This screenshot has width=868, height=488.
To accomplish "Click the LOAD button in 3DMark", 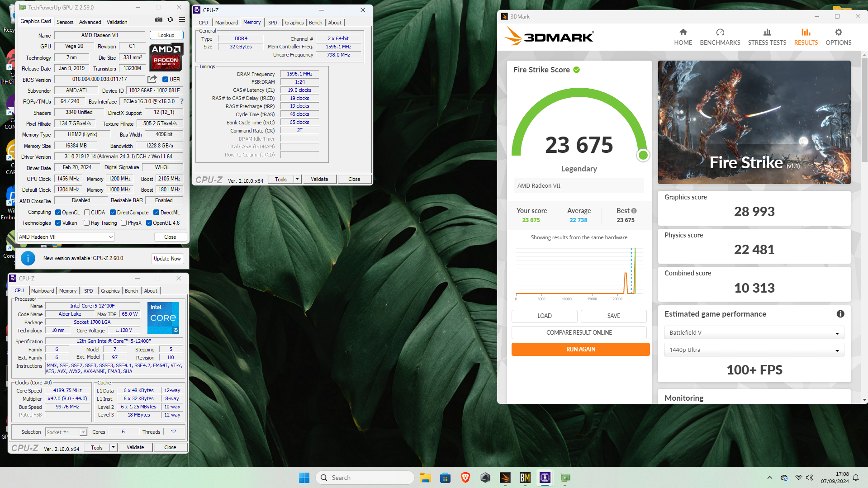I will (x=544, y=316).
